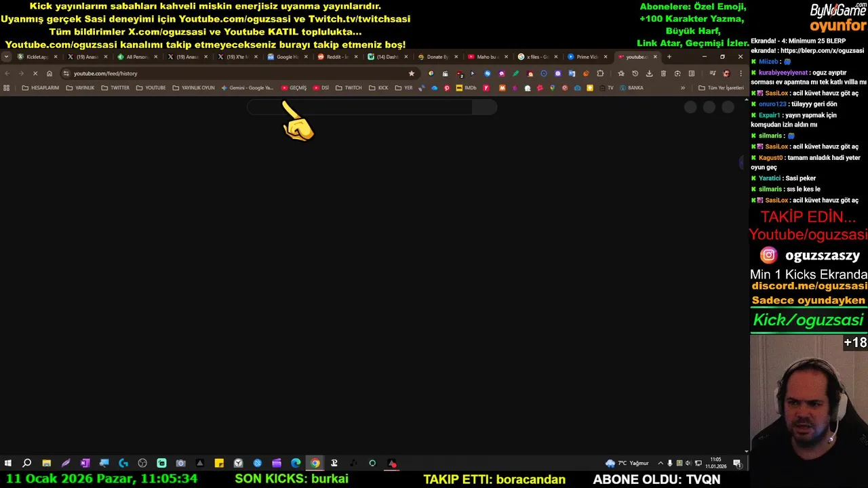Go to Chrome home page
The height and width of the screenshot is (488, 868).
point(49,73)
